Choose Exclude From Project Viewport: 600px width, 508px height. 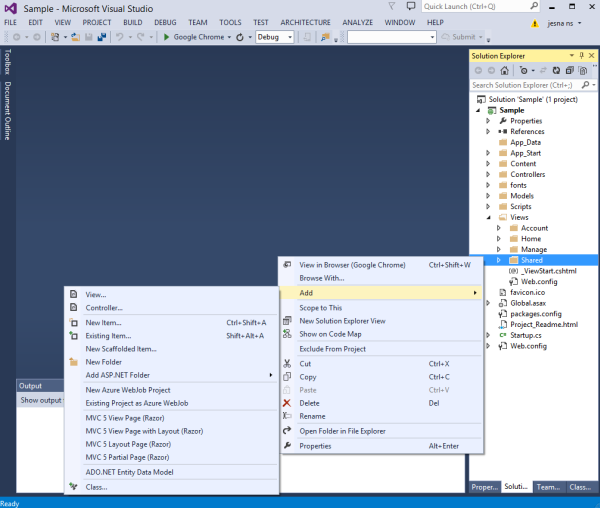click(x=380, y=349)
